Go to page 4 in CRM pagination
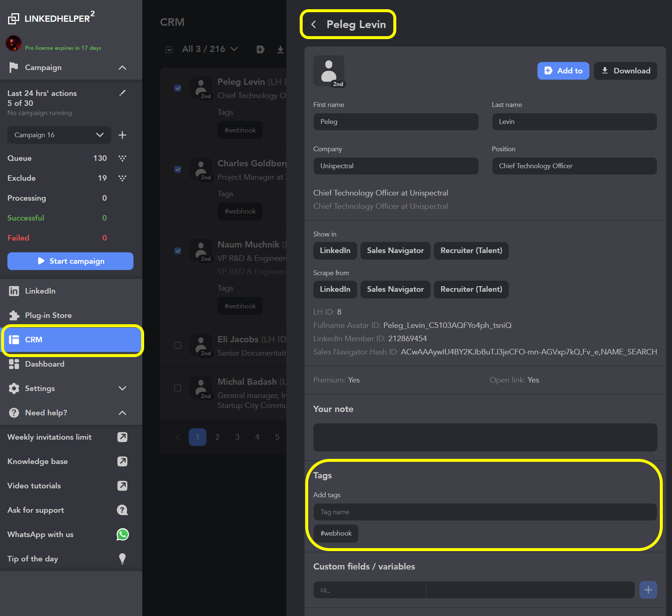Screen dimensions: 672x616 257,437
